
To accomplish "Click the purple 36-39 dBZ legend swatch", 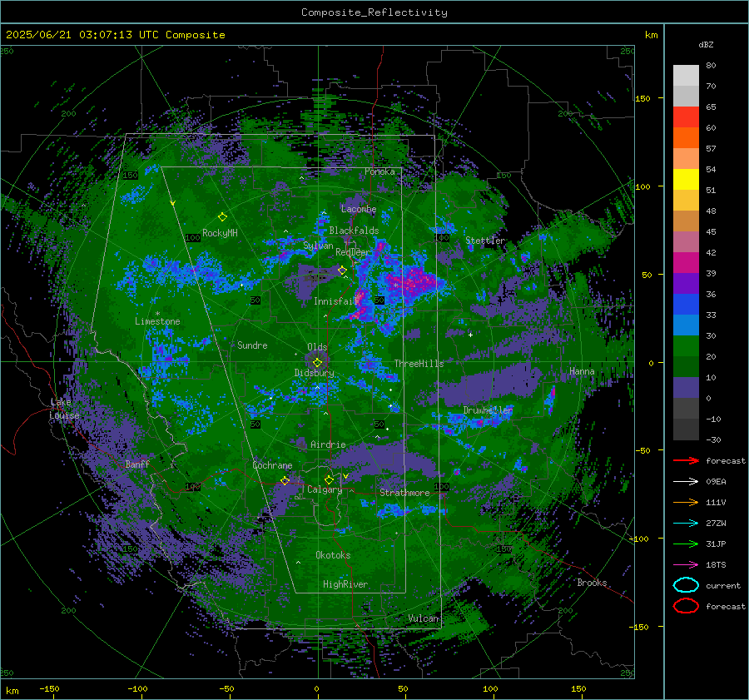I will 686,284.
